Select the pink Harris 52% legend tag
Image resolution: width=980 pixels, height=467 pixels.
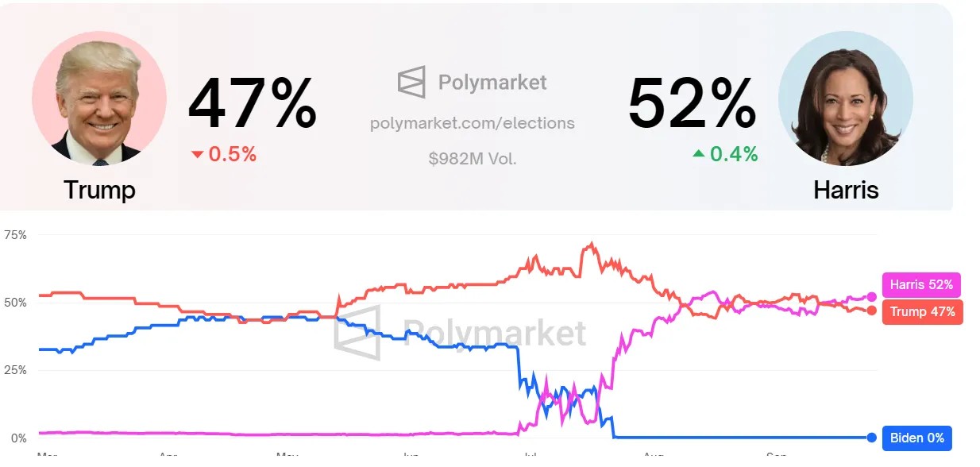tap(922, 285)
